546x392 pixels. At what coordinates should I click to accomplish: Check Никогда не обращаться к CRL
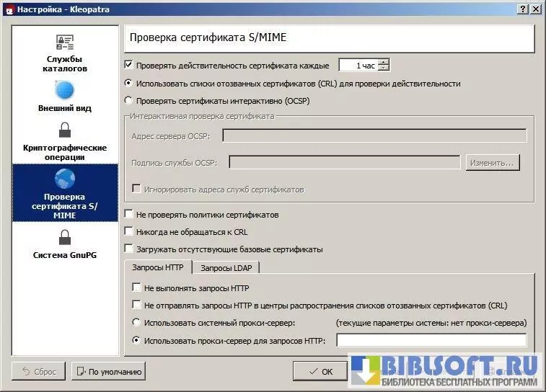(x=129, y=232)
